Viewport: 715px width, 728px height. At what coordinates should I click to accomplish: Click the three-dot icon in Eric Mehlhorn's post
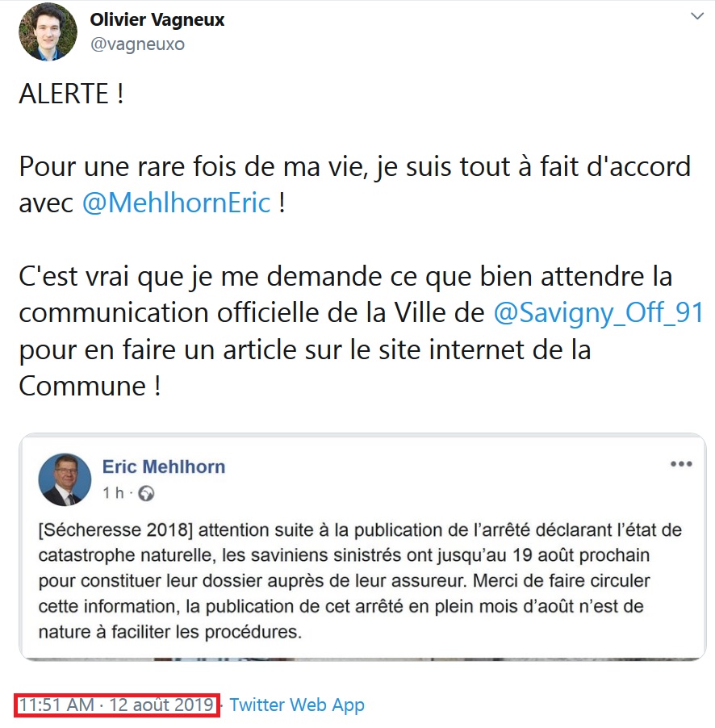pos(681,464)
